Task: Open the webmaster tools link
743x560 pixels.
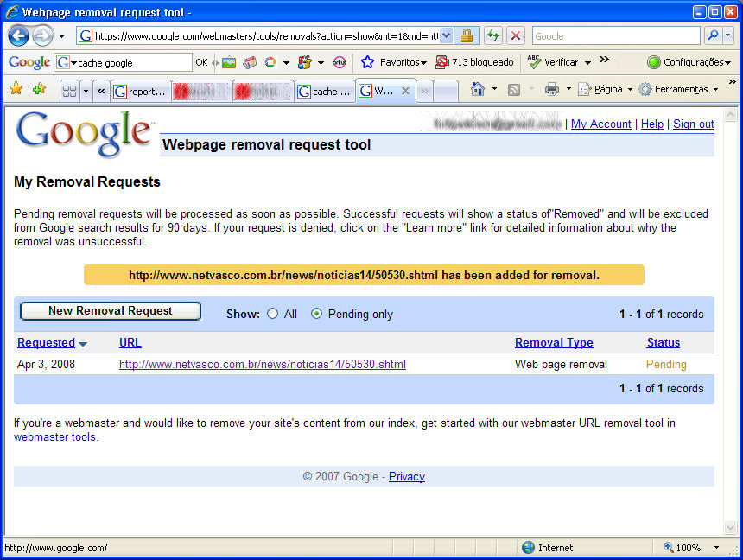Action: tap(54, 437)
